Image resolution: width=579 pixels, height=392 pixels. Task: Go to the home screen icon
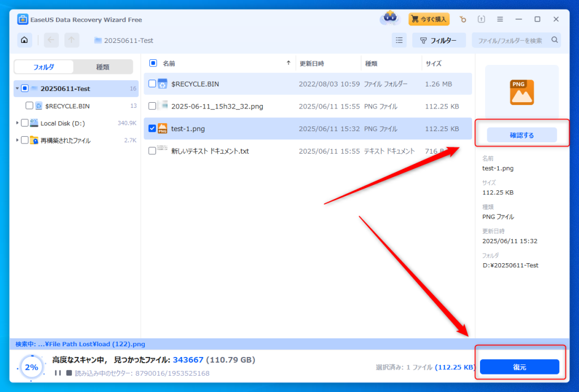tap(24, 40)
